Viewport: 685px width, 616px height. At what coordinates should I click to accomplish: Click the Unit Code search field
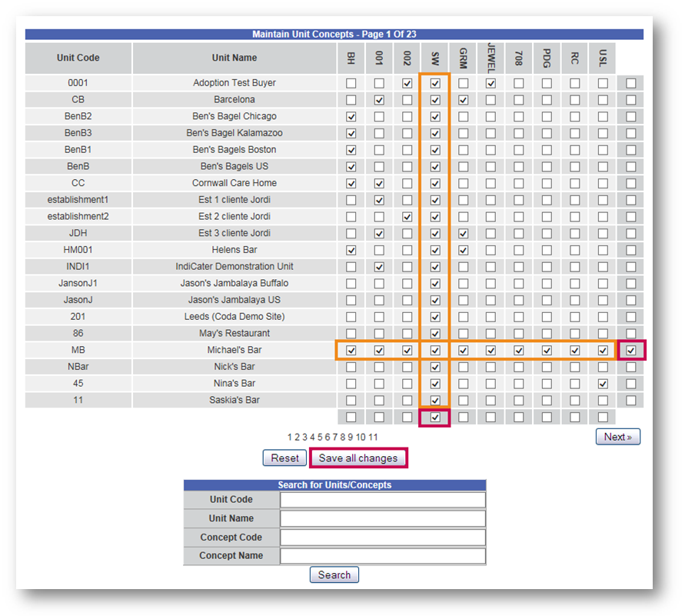[383, 500]
